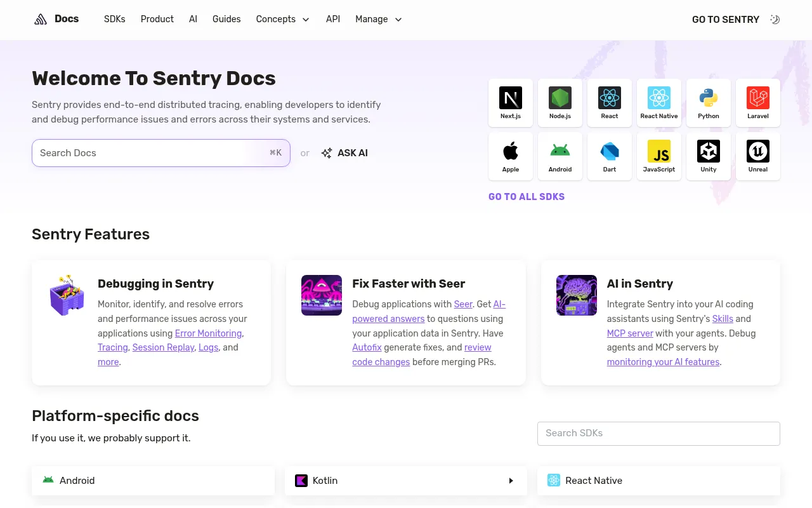Screen dimensions: 812x508
Task: Open the Next.js SDK tile
Action: pyautogui.click(x=511, y=103)
